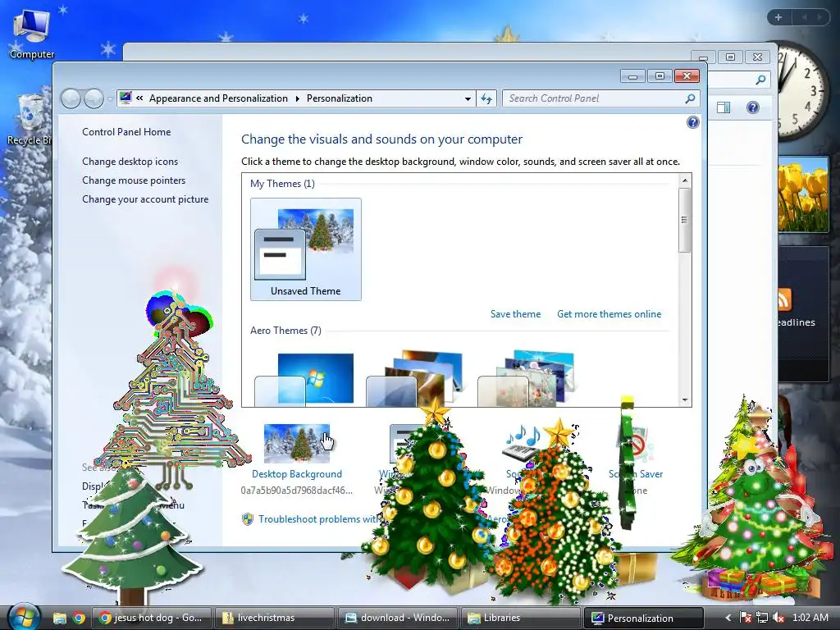Click the Desktop Background label

pos(297,474)
